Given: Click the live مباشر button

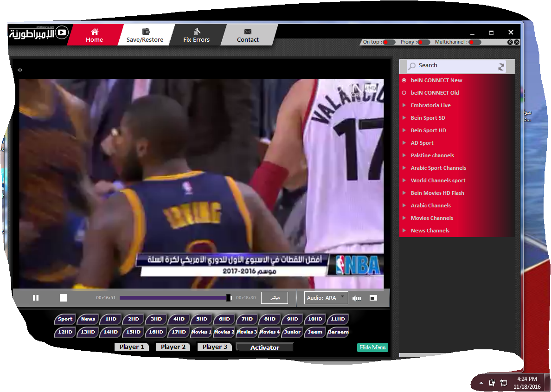Looking at the screenshot, I should 275,298.
